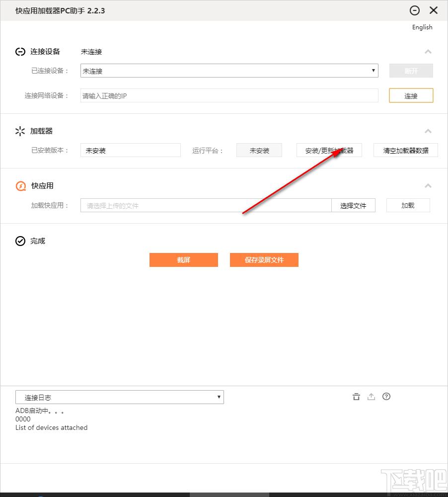448x497 pixels.
Task: Collapse the 加载器 section chevron
Action: pos(428,131)
